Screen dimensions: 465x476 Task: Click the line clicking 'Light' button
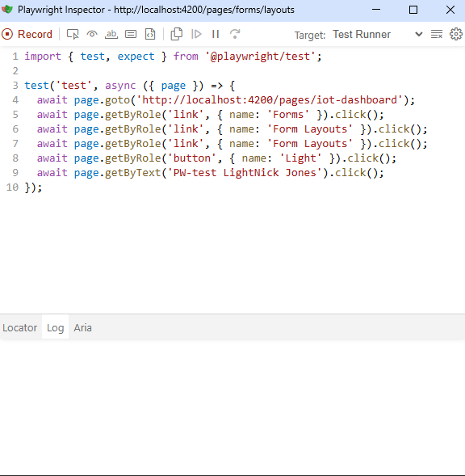tap(216, 158)
